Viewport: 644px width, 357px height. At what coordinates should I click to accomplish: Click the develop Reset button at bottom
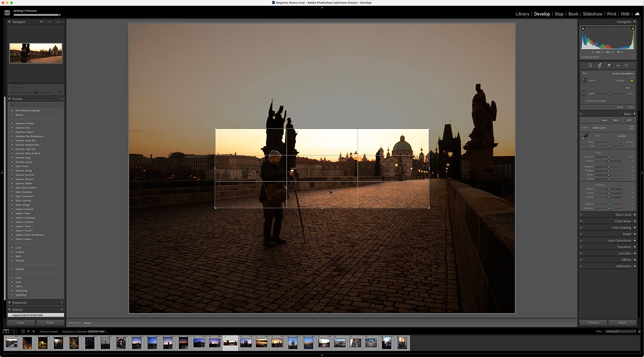(622, 322)
